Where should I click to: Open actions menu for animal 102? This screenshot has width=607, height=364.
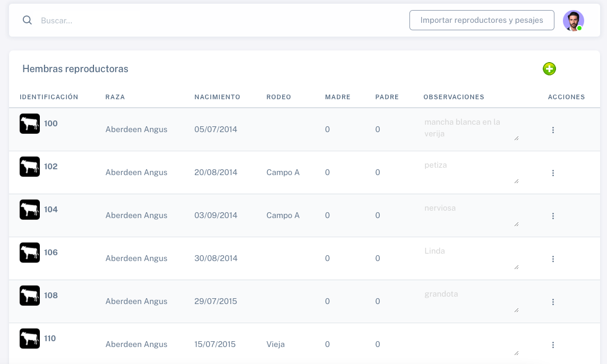coord(553,173)
